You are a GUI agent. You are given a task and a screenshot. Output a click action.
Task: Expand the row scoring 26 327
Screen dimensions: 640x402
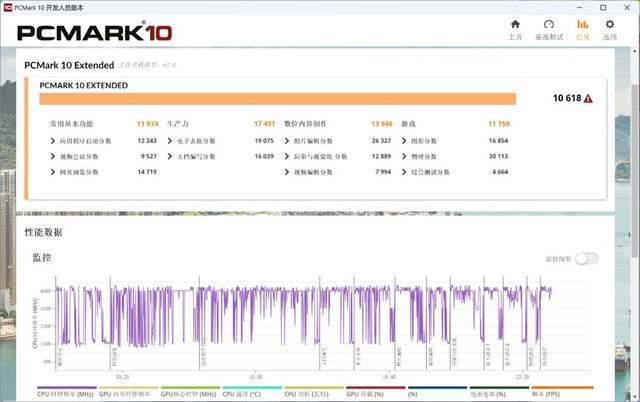[x=287, y=141]
